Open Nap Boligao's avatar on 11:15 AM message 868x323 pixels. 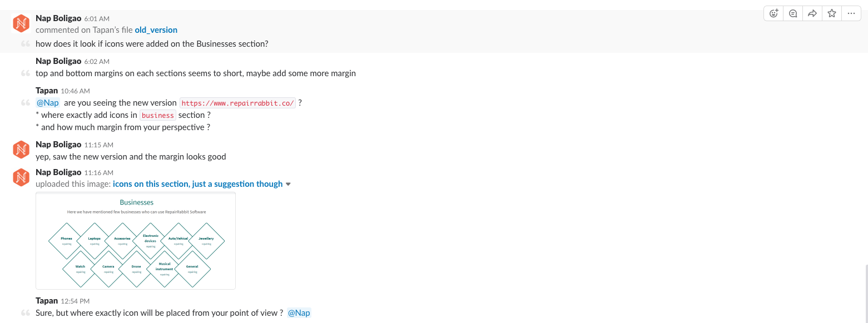pos(21,150)
